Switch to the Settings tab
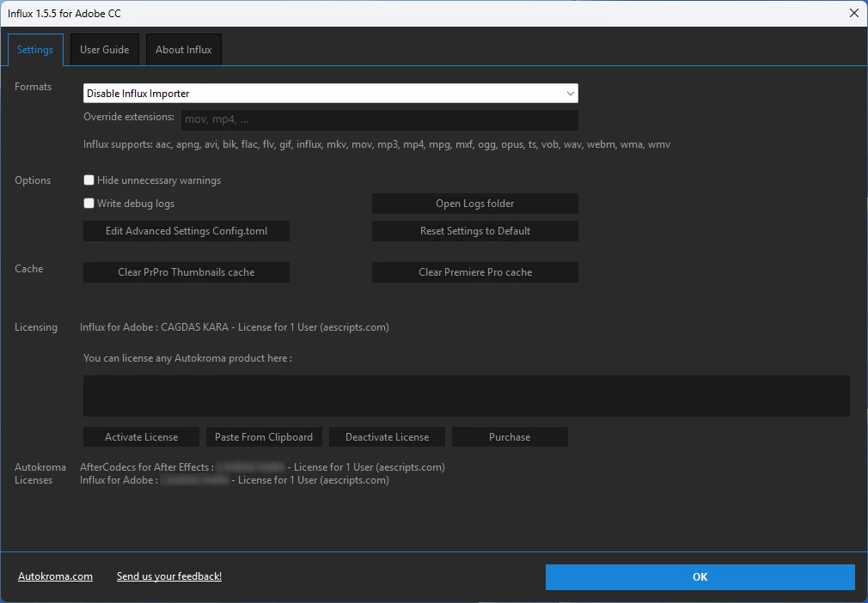 (35, 50)
